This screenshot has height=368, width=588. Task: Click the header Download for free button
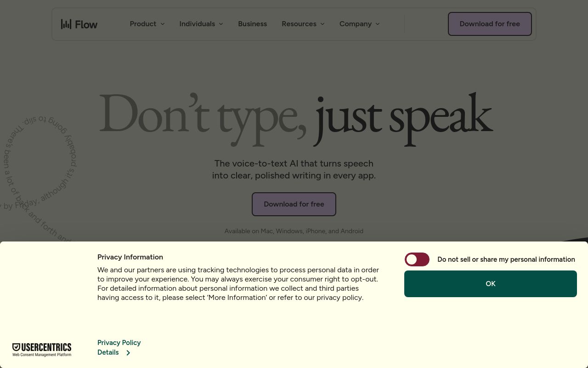[x=490, y=24]
